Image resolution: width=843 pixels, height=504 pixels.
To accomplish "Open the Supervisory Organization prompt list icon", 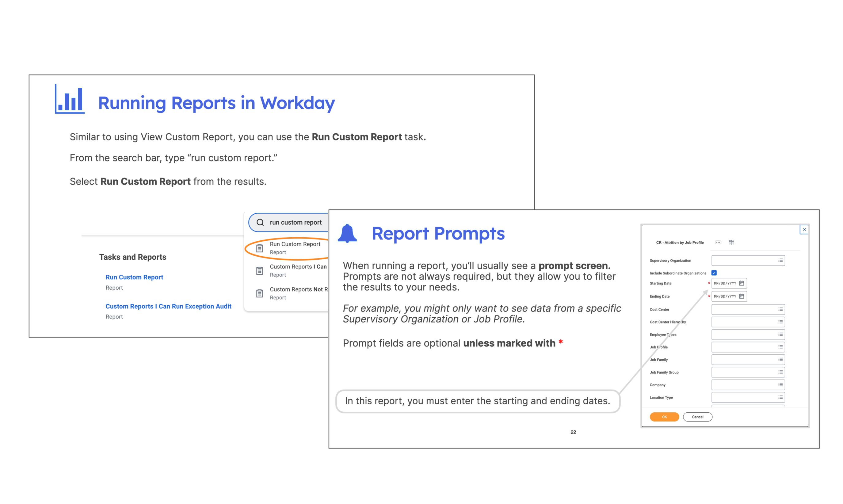I will point(780,261).
